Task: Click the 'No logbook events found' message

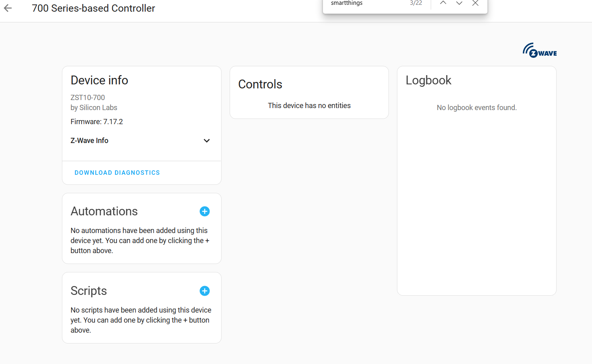Action: [x=477, y=107]
